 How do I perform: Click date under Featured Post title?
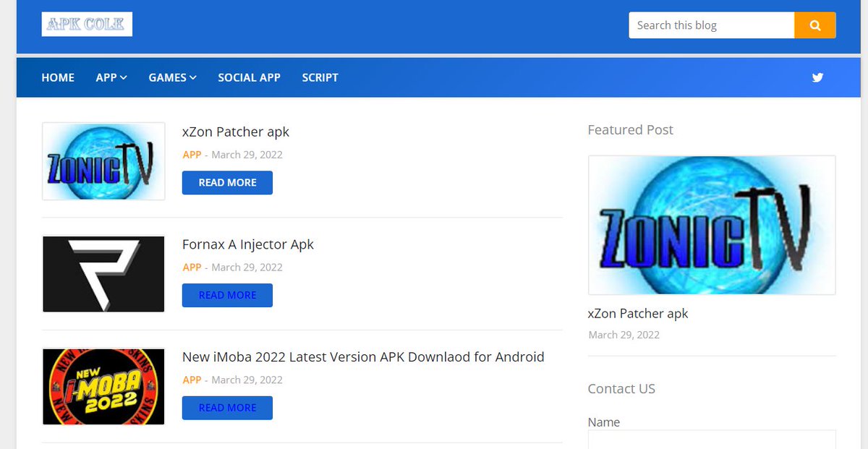pos(624,335)
